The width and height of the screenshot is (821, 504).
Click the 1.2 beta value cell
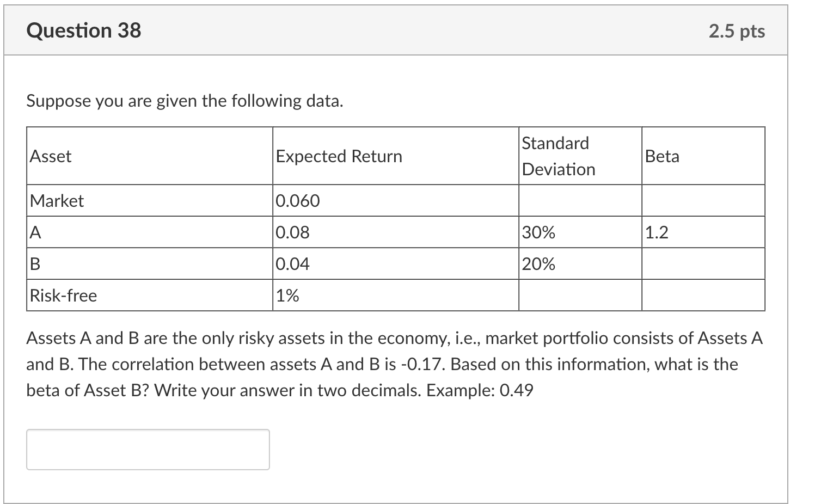click(703, 232)
